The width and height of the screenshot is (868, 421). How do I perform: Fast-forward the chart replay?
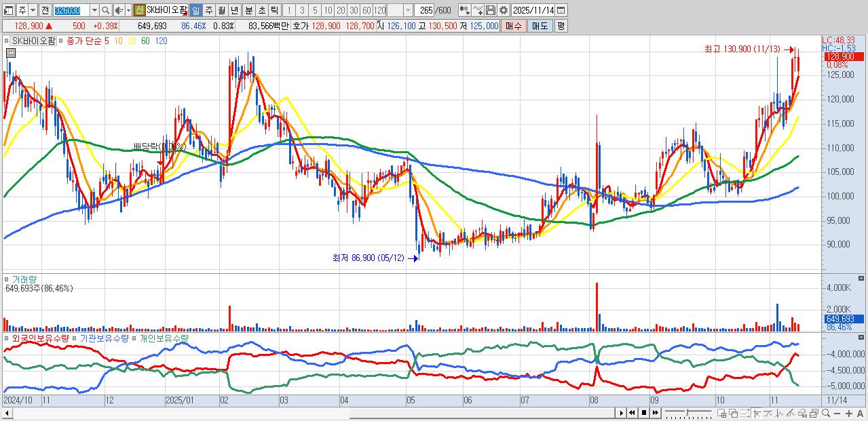click(656, 413)
